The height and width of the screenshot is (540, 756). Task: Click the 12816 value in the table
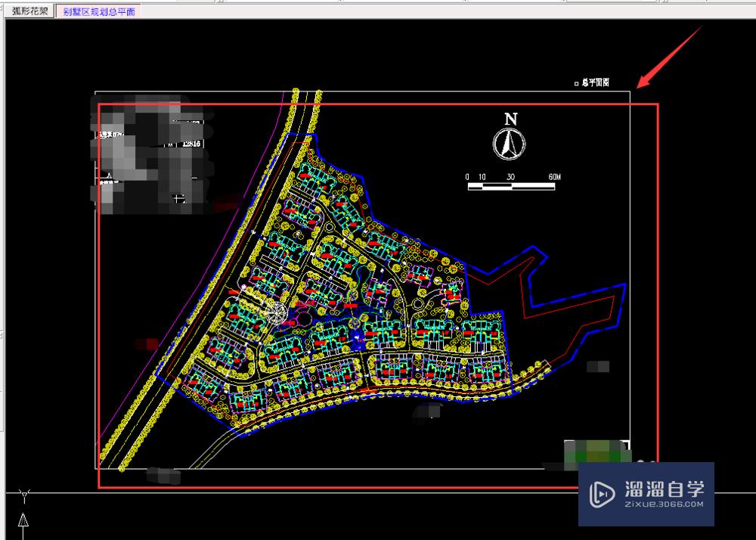191,144
